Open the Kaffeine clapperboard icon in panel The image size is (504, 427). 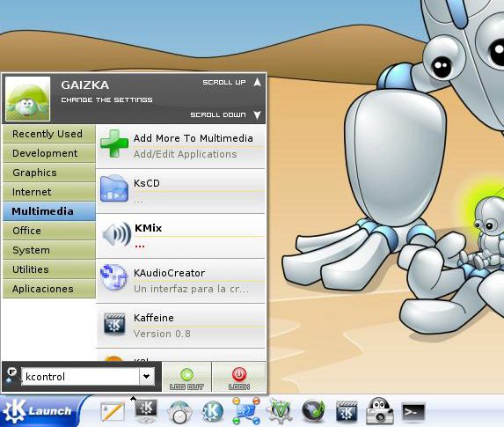click(x=347, y=411)
